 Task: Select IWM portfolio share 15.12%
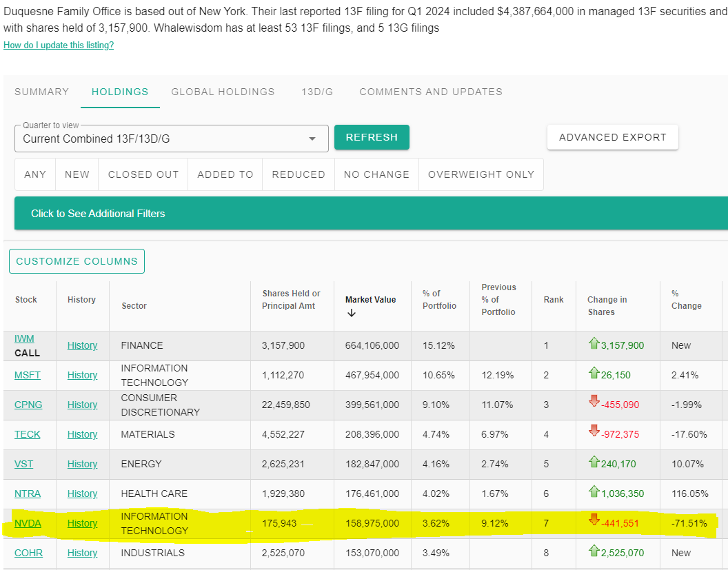tap(438, 345)
